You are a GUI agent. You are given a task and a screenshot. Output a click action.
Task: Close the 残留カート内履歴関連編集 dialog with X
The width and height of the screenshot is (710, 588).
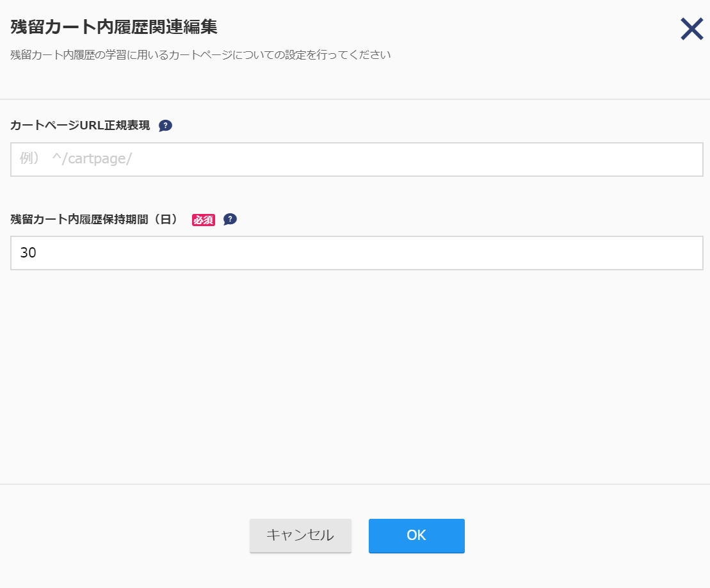pos(692,29)
